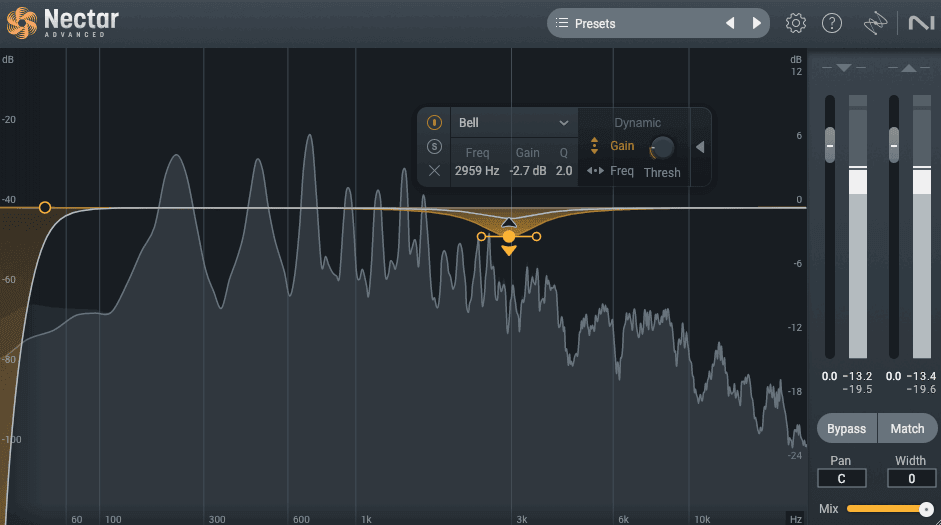
Task: Click the input peak value -13.2
Action: (858, 376)
